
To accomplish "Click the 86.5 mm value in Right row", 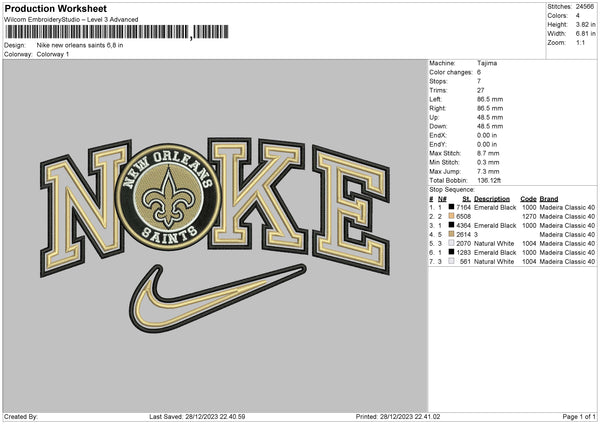I will [490, 108].
